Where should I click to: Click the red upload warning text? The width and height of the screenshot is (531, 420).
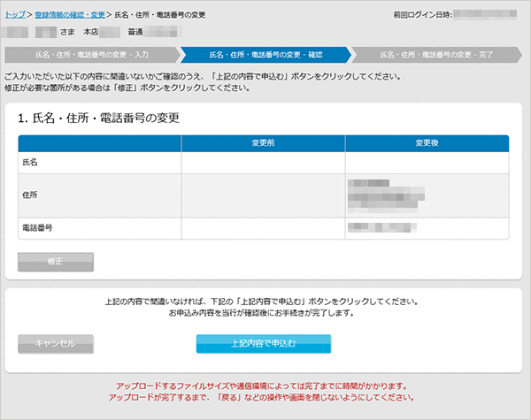[265, 392]
